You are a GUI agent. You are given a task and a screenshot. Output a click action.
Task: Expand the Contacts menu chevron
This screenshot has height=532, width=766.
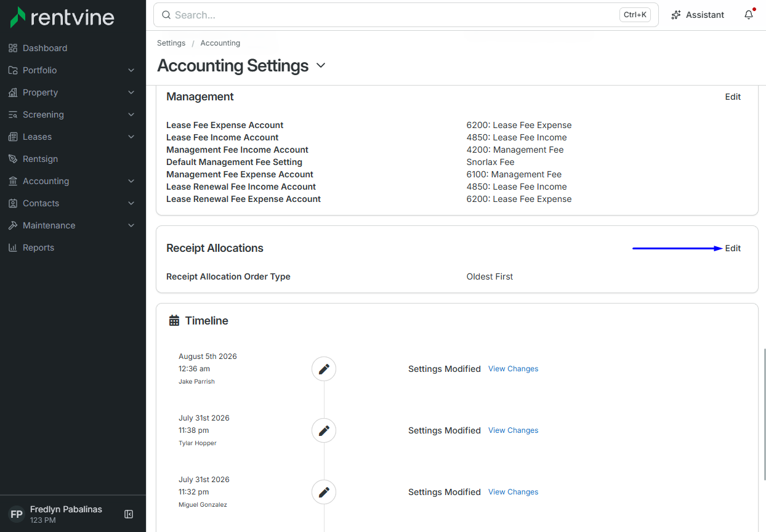131,203
